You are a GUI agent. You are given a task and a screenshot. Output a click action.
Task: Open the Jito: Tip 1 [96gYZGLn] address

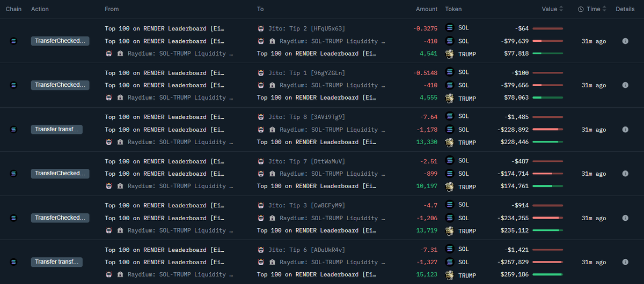click(307, 72)
